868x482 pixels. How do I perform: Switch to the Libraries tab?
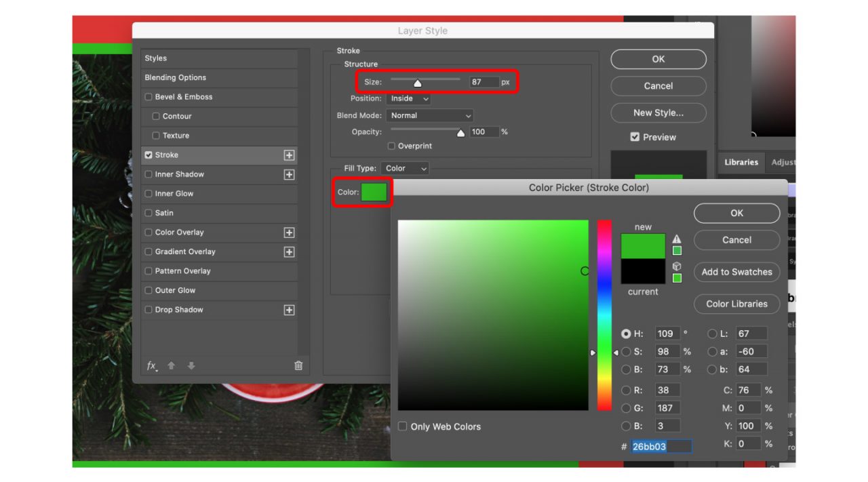pyautogui.click(x=741, y=162)
